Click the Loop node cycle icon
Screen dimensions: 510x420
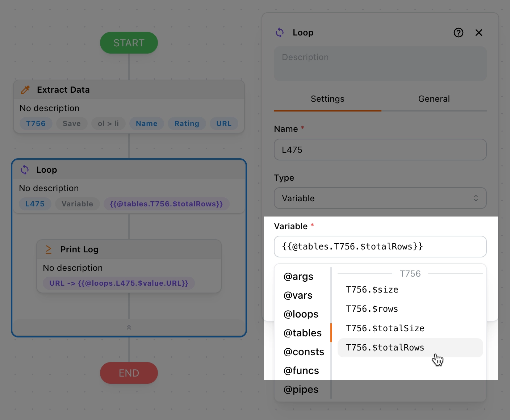tap(25, 170)
